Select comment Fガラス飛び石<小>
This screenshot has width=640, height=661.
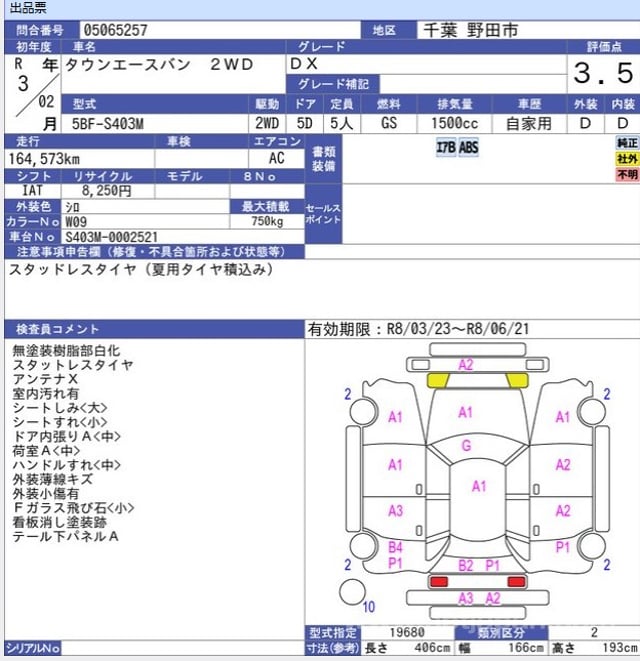[x=73, y=508]
